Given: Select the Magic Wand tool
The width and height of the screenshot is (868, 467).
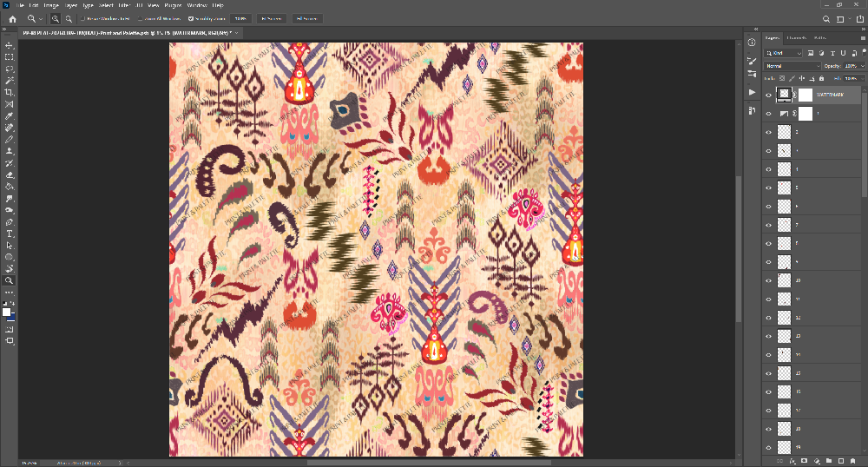Looking at the screenshot, I should (10, 81).
